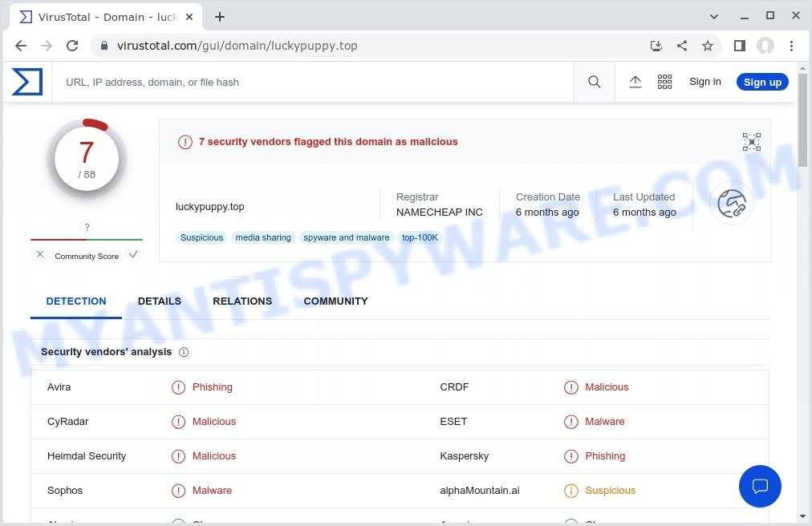The image size is (812, 526).
Task: Vote positive with community score checkmark
Action: 133,255
